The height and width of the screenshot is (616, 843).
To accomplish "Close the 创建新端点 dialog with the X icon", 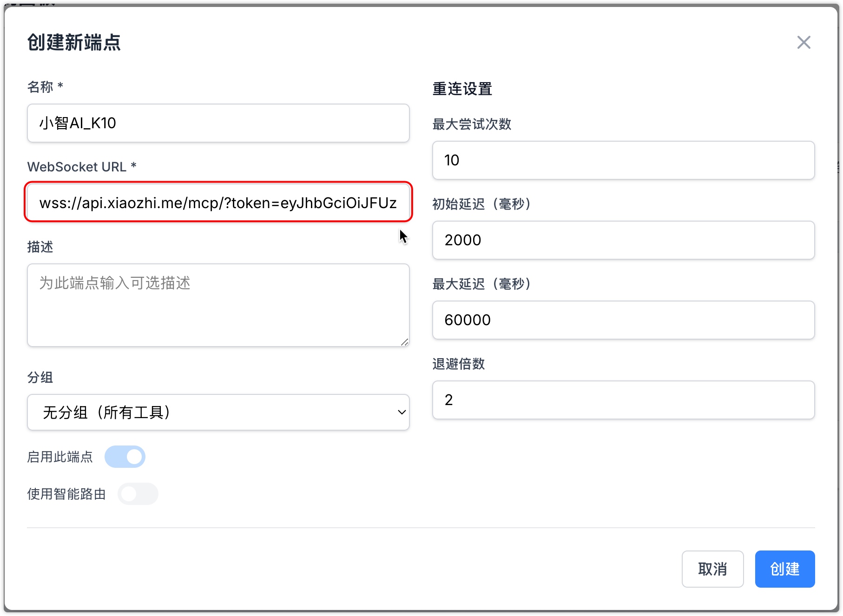I will 803,42.
